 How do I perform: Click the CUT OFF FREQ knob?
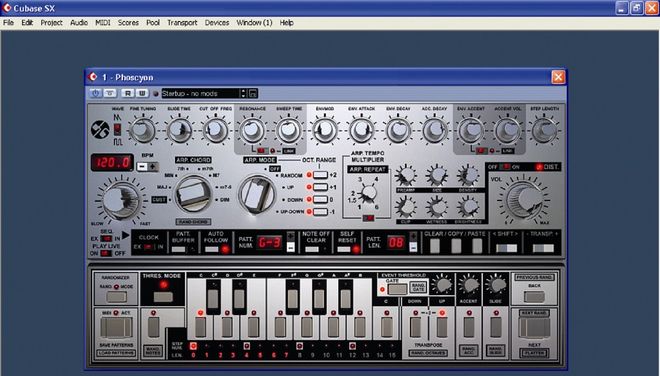[216, 130]
